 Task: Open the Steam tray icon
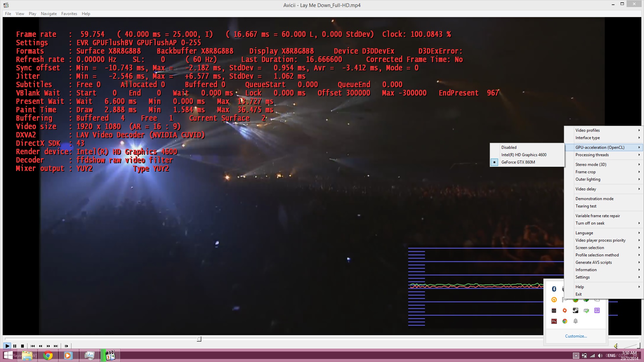click(576, 310)
